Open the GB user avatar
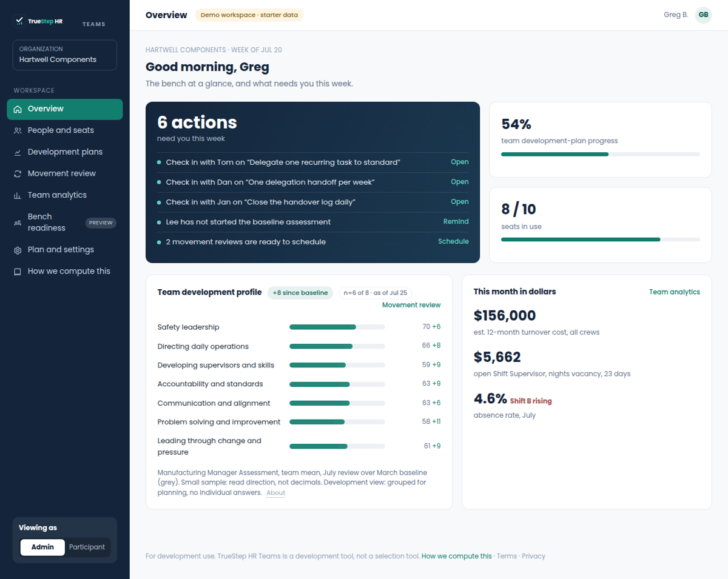Viewport: 728px width, 579px height. pyautogui.click(x=703, y=15)
